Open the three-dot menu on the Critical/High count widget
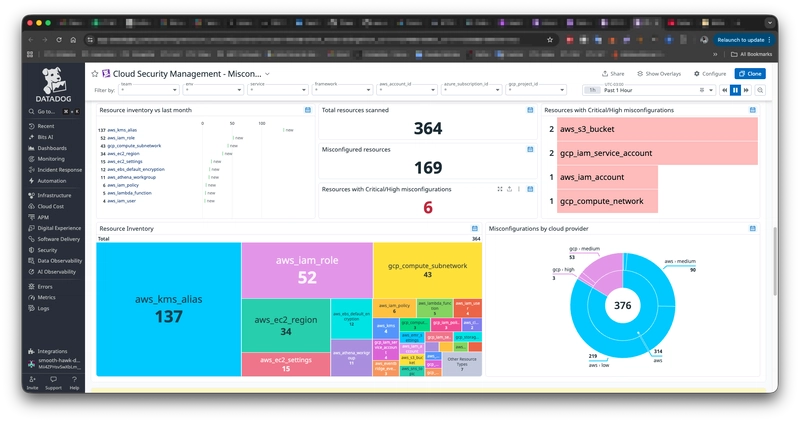The height and width of the screenshot is (422, 800). tap(519, 189)
